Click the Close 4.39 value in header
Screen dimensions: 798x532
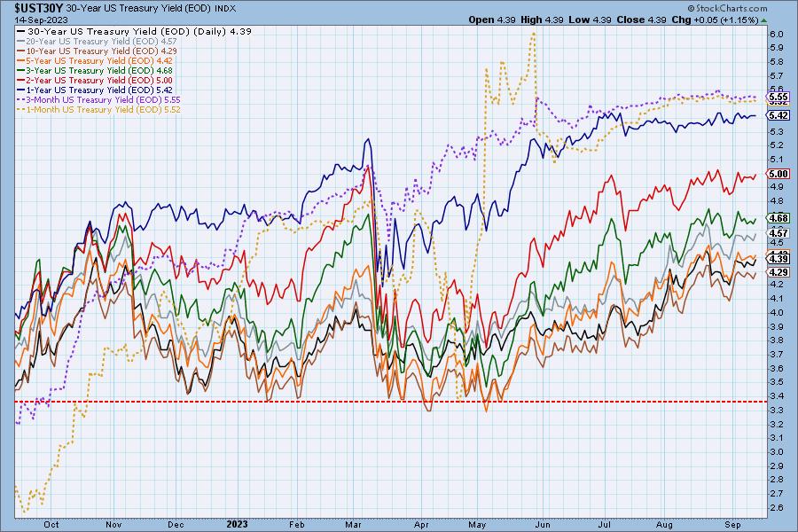coord(641,20)
